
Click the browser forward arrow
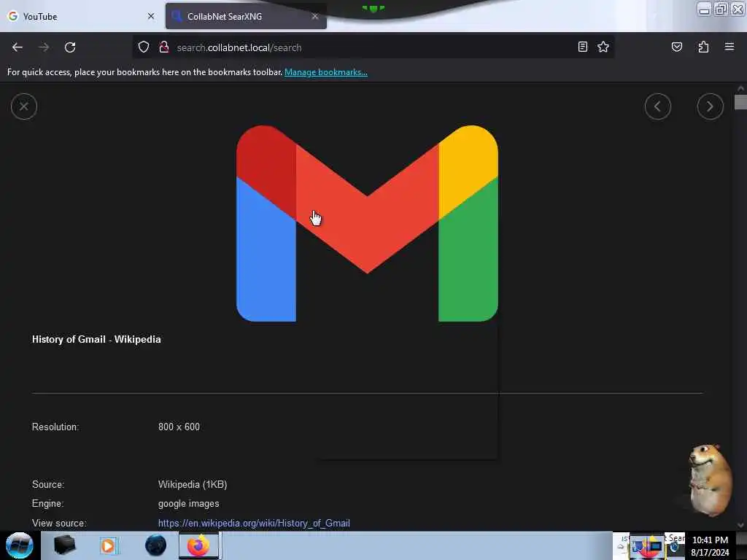coord(44,47)
